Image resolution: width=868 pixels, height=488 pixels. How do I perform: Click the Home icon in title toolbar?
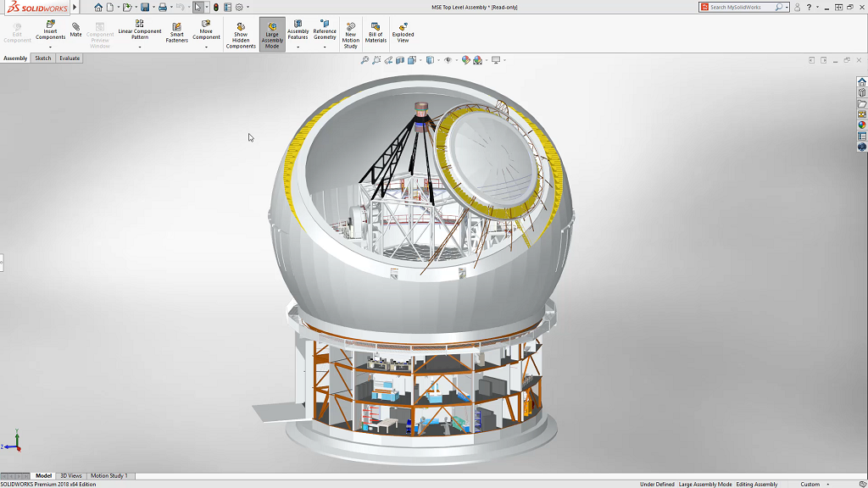tap(98, 7)
